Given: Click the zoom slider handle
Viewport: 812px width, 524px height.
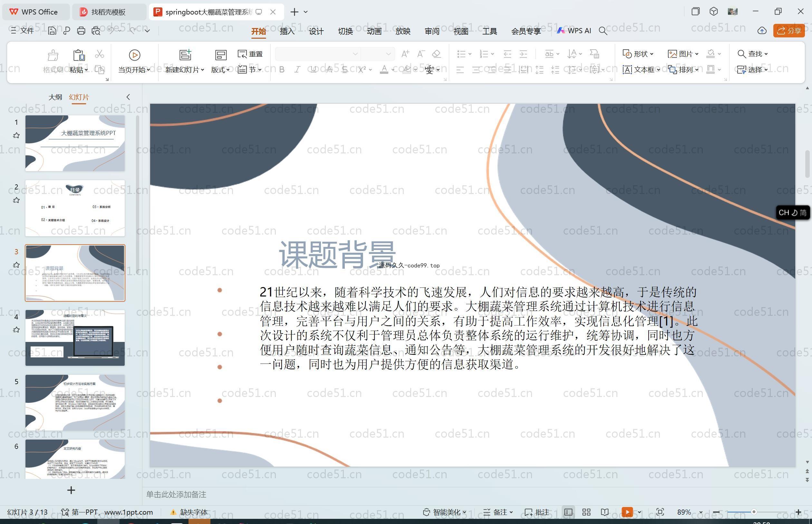Looking at the screenshot, I should tap(754, 512).
